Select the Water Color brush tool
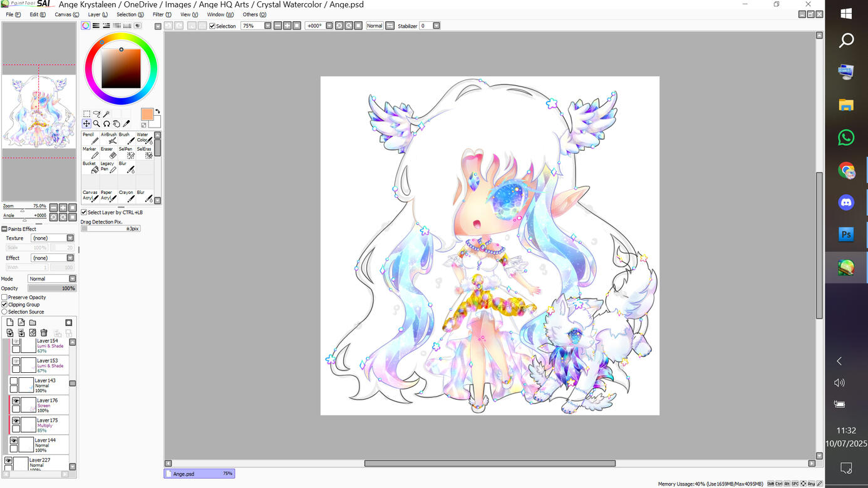This screenshot has height=488, width=868. point(145,138)
